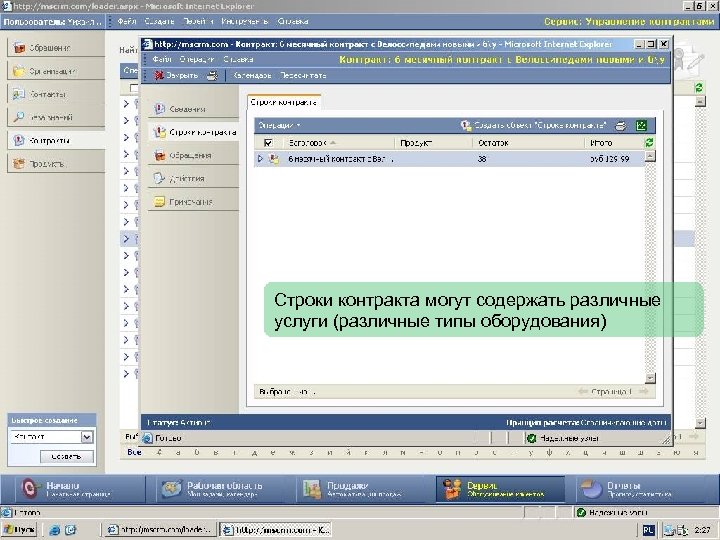Screen dimensions: 720x540
Task: Refresh the main window list
Action: (699, 87)
